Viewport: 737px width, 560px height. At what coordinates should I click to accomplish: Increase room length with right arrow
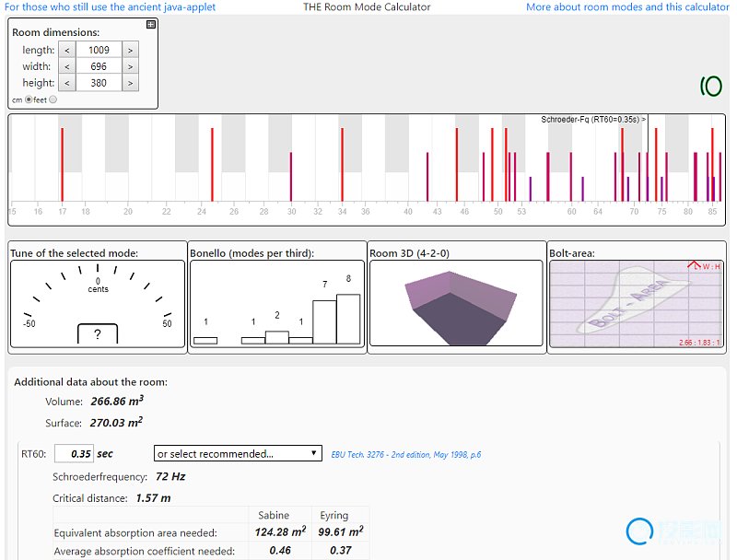tap(130, 50)
